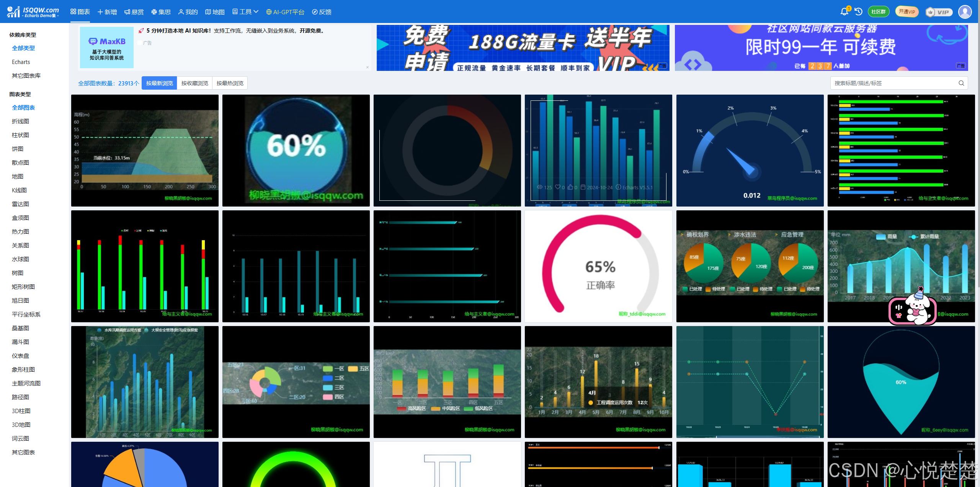The image size is (980, 487).
Task: Open the 新增 menu item
Action: (x=106, y=11)
